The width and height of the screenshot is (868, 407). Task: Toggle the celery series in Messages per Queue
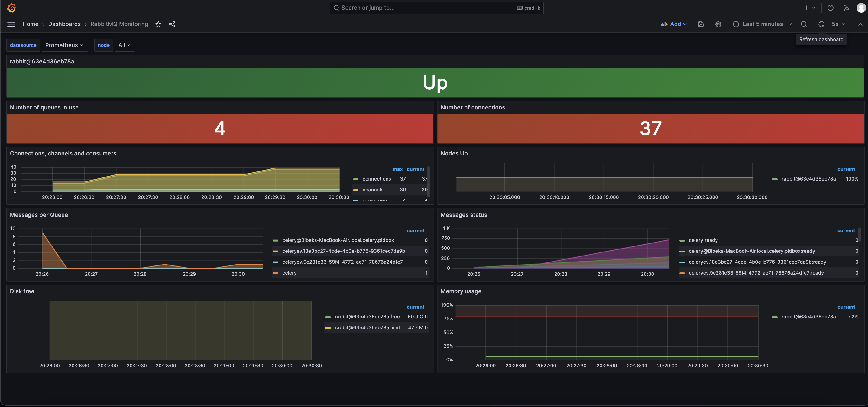[x=289, y=273]
